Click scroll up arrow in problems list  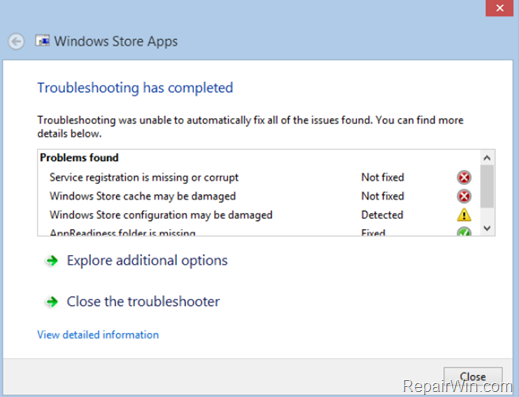pos(487,158)
